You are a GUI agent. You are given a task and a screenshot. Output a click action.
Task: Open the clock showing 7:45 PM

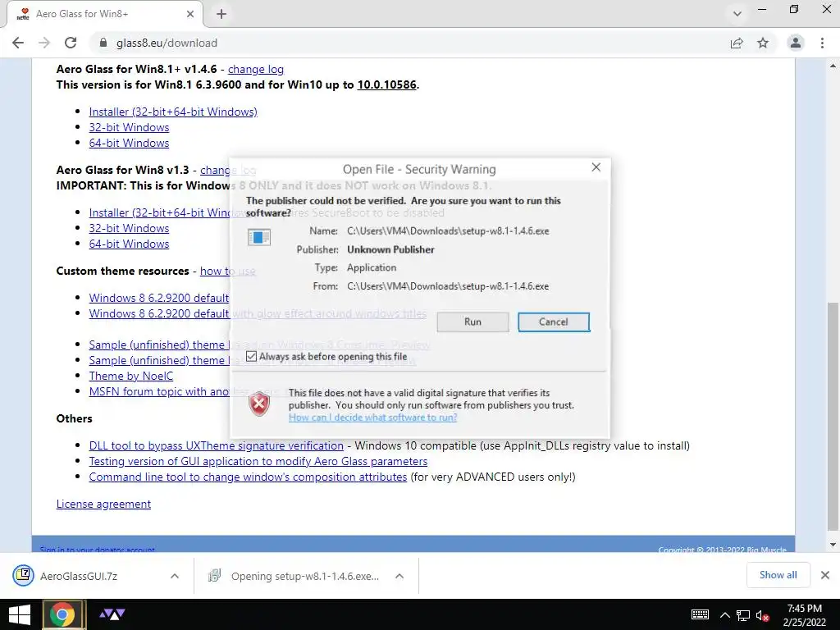[805, 615]
